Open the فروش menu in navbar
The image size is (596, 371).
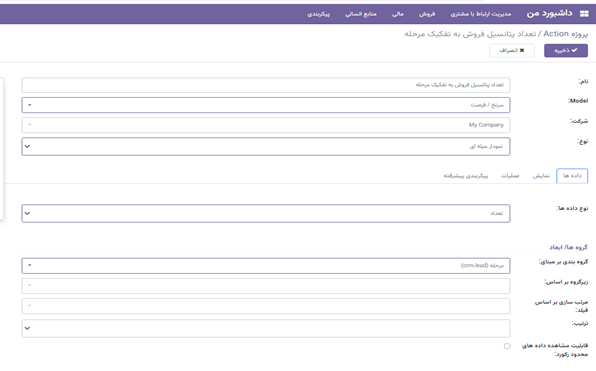pyautogui.click(x=427, y=14)
